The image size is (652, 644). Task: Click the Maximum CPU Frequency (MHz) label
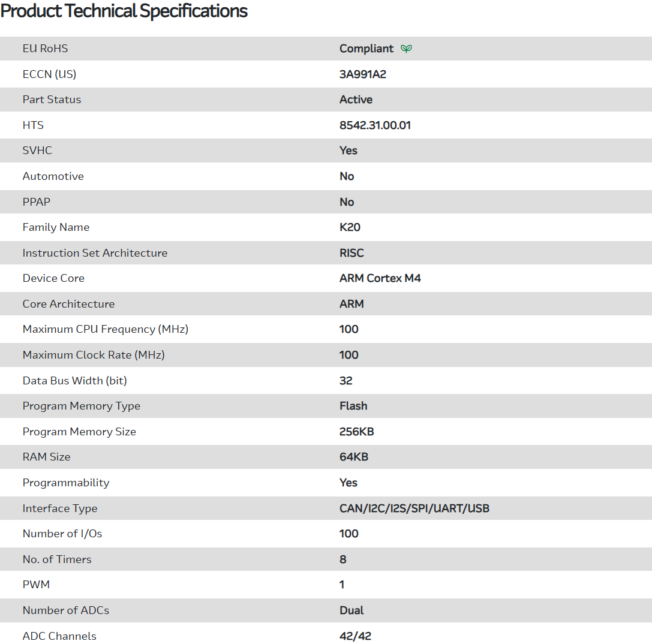(x=105, y=329)
